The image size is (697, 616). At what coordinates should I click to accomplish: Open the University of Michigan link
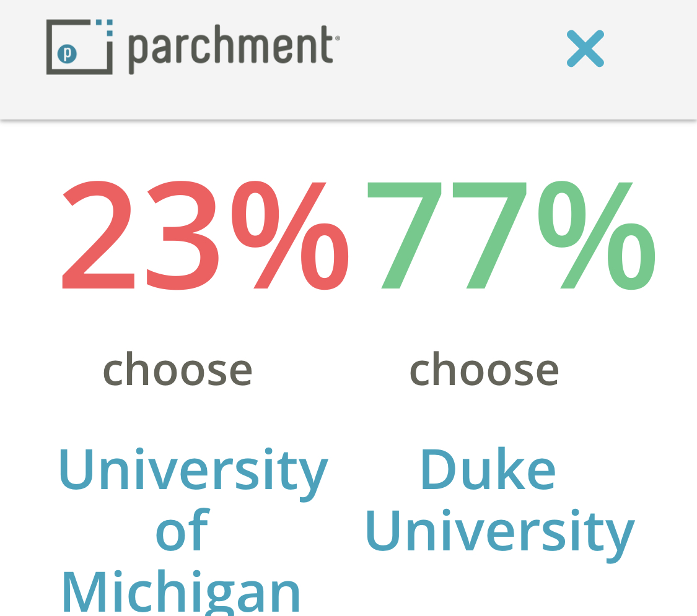193,529
